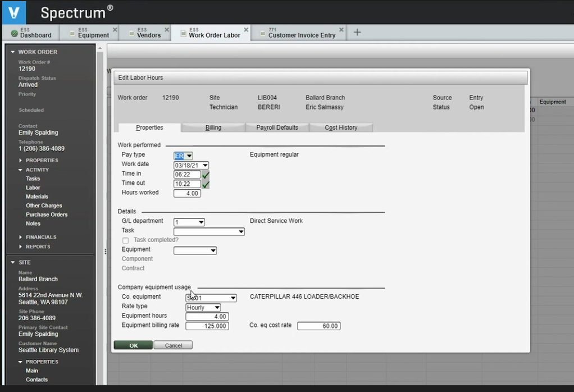Open the Payroll Defaults tab
The image size is (574, 392).
click(x=277, y=127)
